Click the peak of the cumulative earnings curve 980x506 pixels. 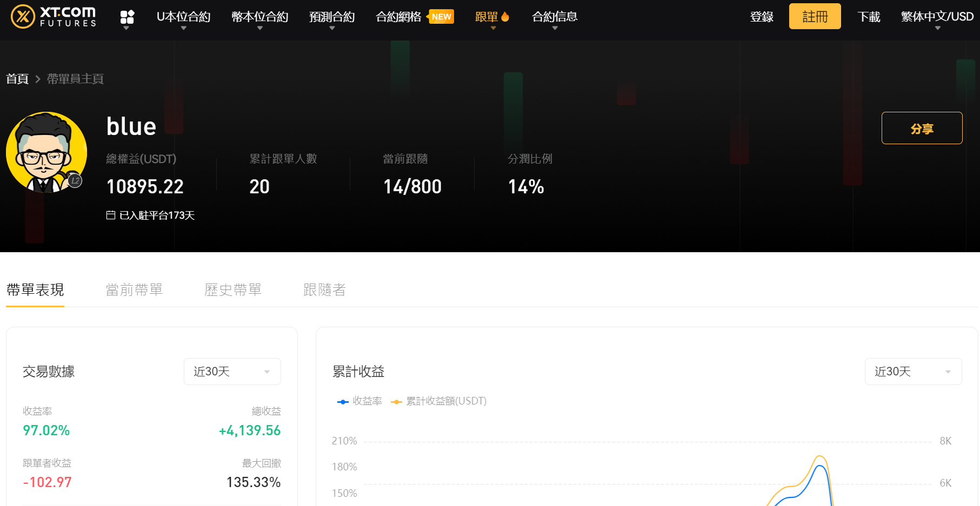coord(820,457)
